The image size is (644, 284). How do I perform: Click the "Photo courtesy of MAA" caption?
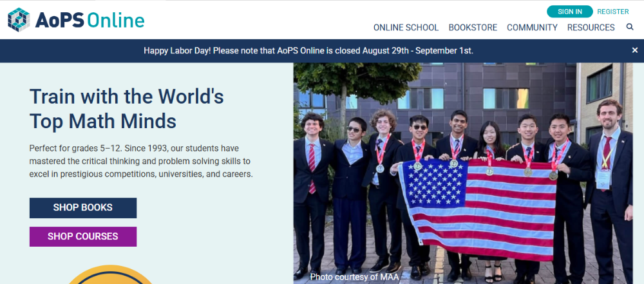[x=354, y=277]
